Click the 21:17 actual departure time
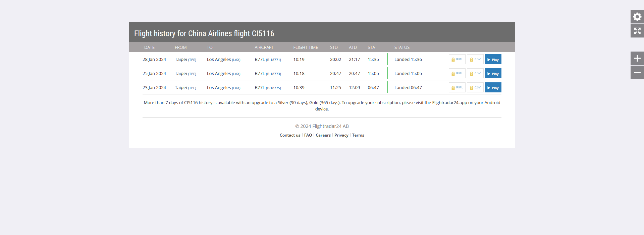The image size is (644, 235). coord(355,60)
